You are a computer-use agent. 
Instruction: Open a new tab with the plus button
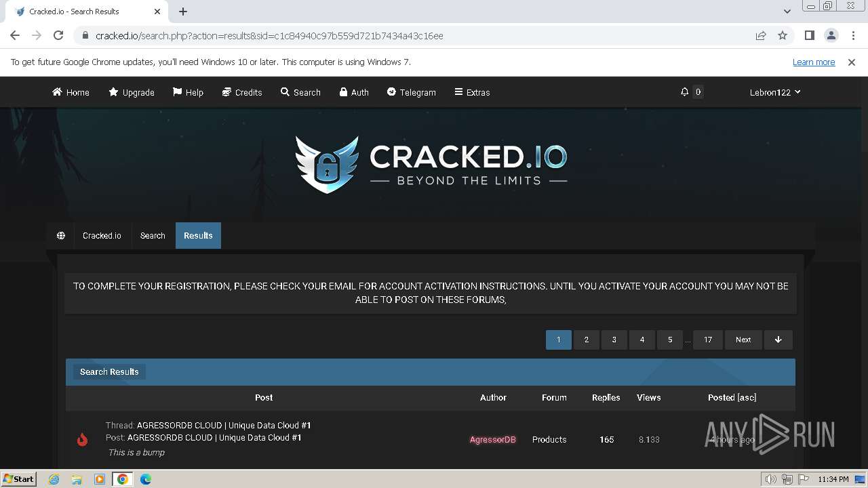(x=183, y=12)
